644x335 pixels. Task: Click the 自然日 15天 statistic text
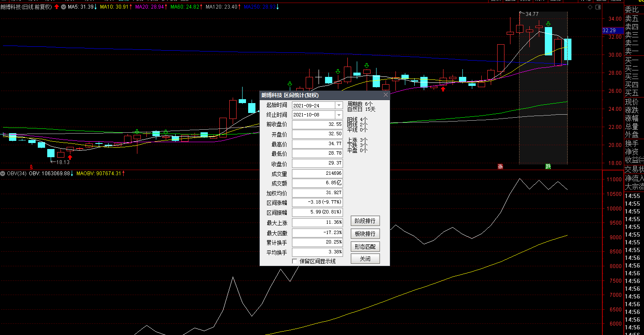(x=361, y=109)
